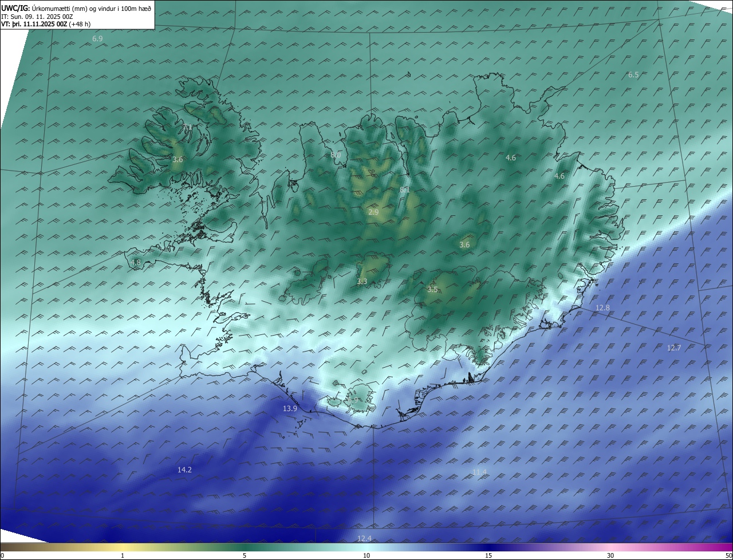Image resolution: width=733 pixels, height=560 pixels.
Task: Click the 12.8 value label
Action: tap(602, 308)
